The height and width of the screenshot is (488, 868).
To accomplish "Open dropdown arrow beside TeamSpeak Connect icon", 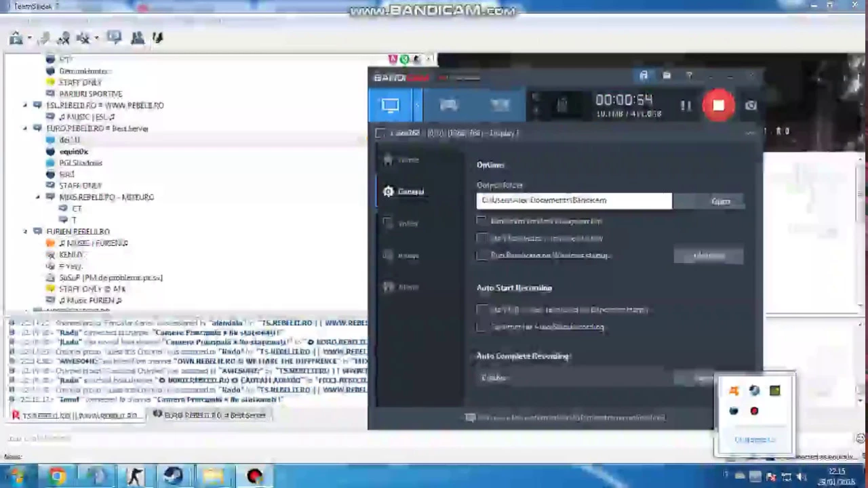I will click(29, 39).
